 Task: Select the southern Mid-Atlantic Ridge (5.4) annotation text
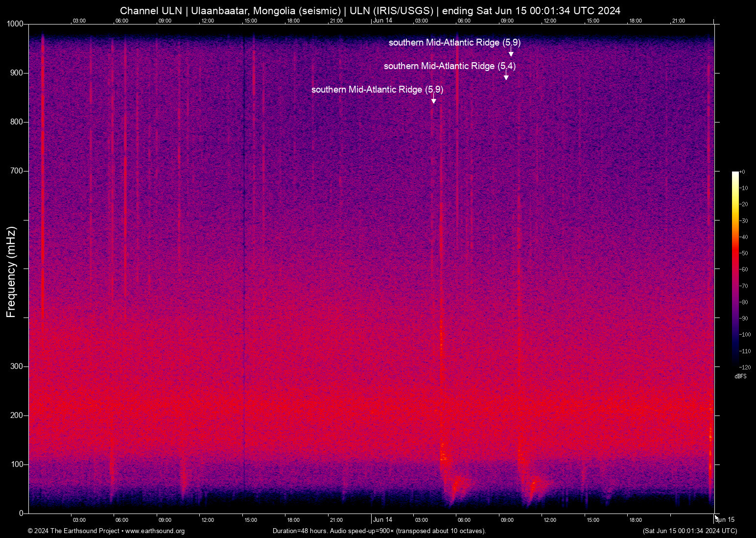click(449, 66)
